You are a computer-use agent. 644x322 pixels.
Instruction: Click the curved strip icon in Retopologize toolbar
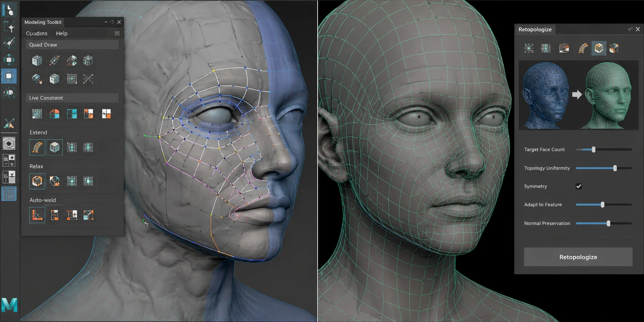point(583,48)
